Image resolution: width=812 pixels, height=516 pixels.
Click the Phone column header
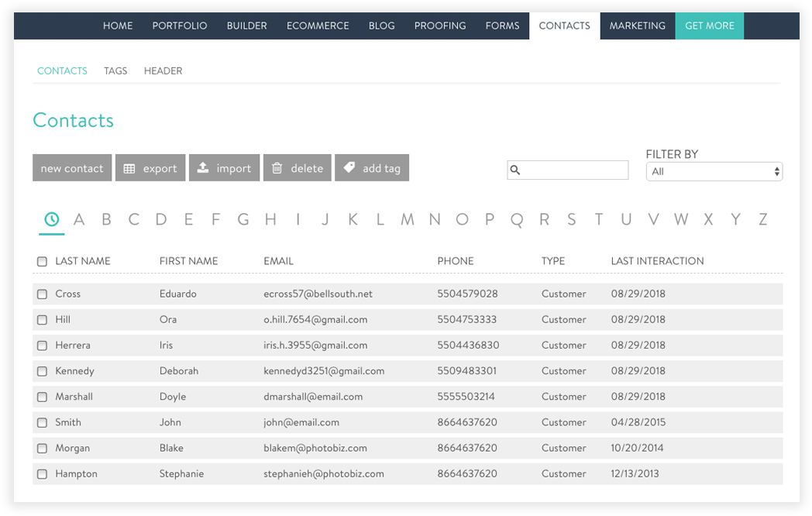point(455,261)
